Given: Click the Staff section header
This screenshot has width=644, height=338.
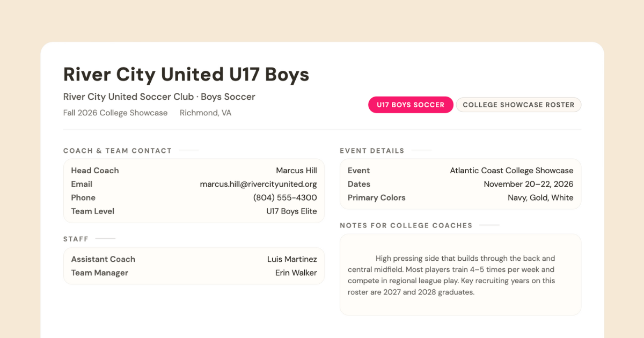Looking at the screenshot, I should (x=76, y=239).
